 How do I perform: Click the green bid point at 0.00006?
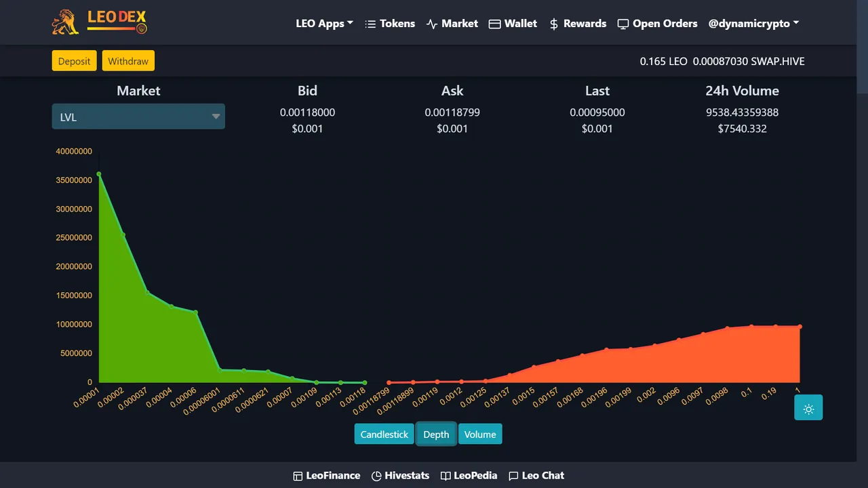click(196, 312)
